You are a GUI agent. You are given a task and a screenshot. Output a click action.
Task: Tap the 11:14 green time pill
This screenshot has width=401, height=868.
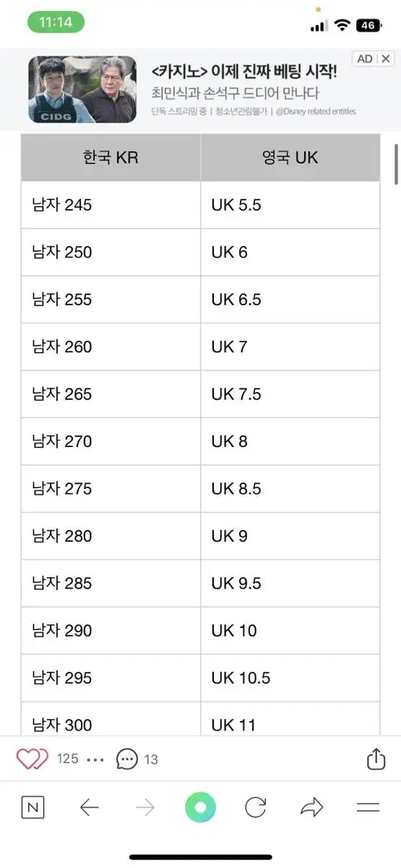pyautogui.click(x=56, y=22)
